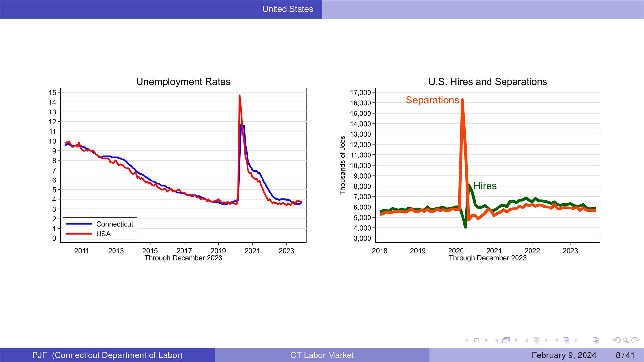This screenshot has width=644, height=362.
Task: Click the Unemployment Rates chart title
Action: (x=183, y=82)
